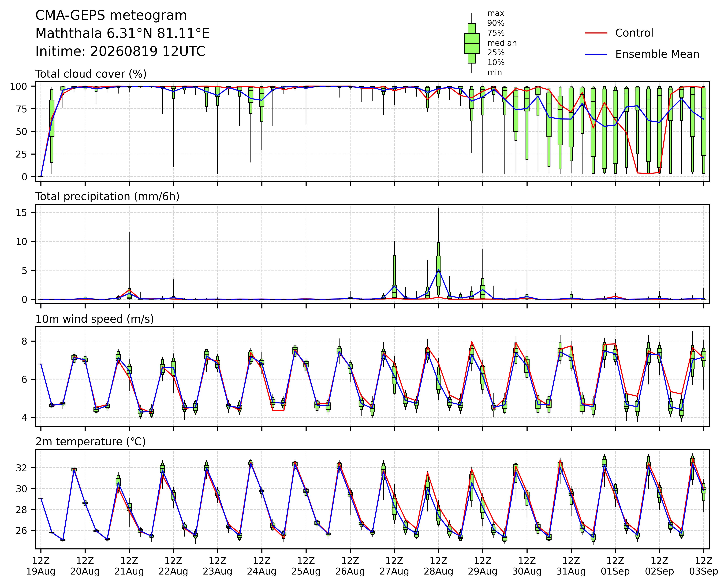Click the '12Z 20Aug' x-axis label
Screen dimensions: 728x586
tap(85, 566)
